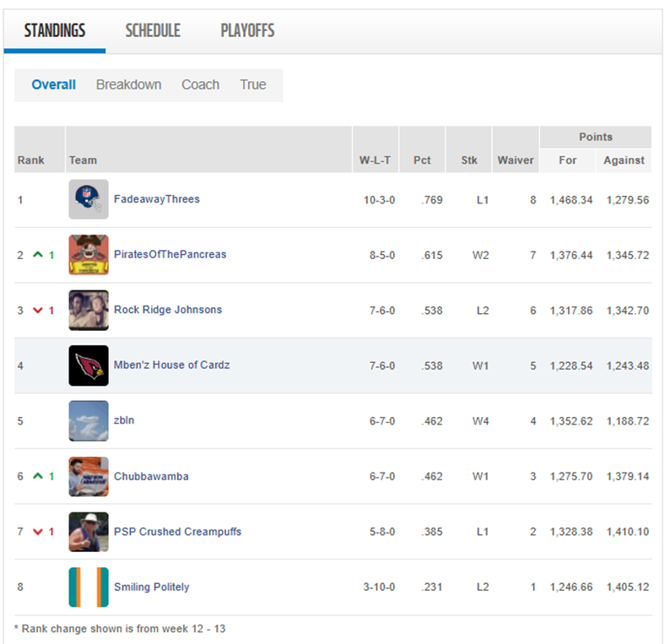Click the 1,345.72 points against value
Viewport: 664px width, 644px height.
[628, 255]
